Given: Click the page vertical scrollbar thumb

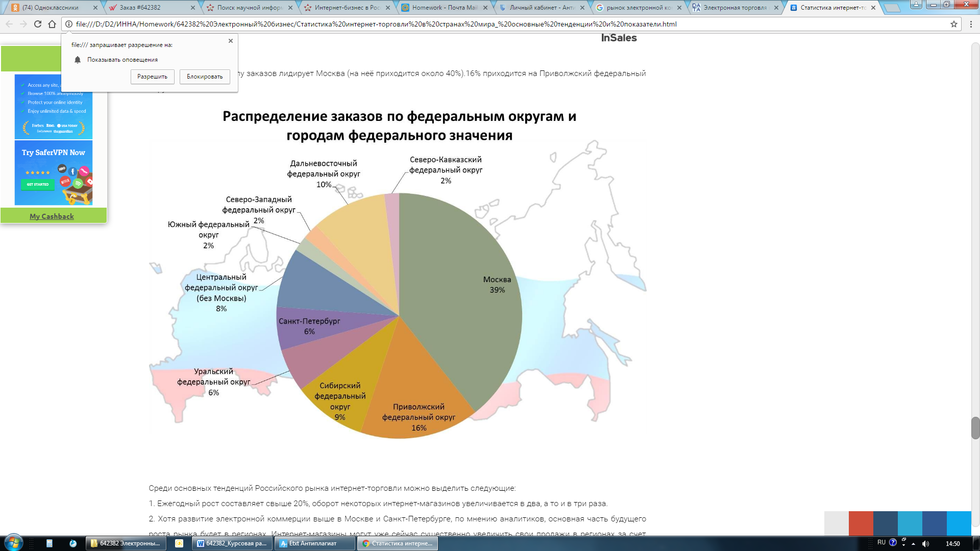Looking at the screenshot, I should (975, 428).
